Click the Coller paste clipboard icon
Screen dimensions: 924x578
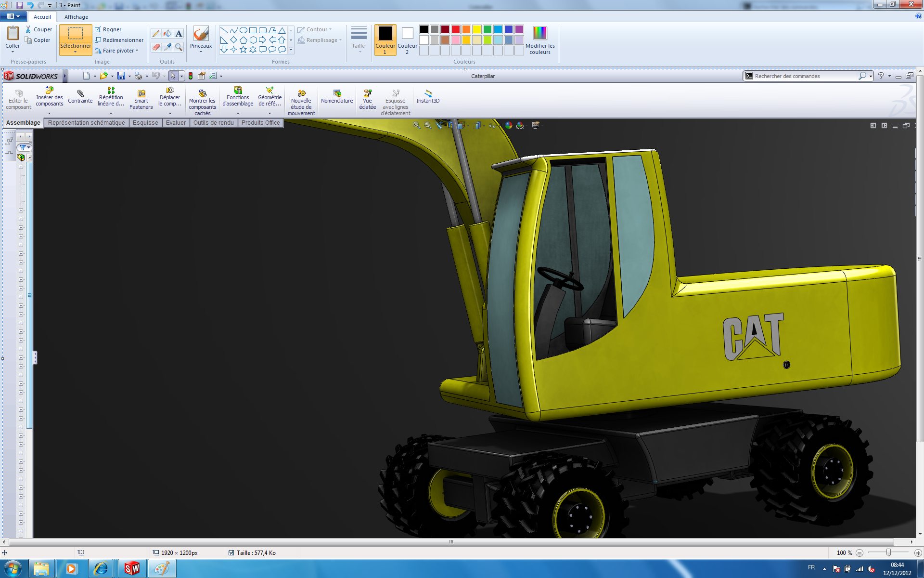coord(13,34)
